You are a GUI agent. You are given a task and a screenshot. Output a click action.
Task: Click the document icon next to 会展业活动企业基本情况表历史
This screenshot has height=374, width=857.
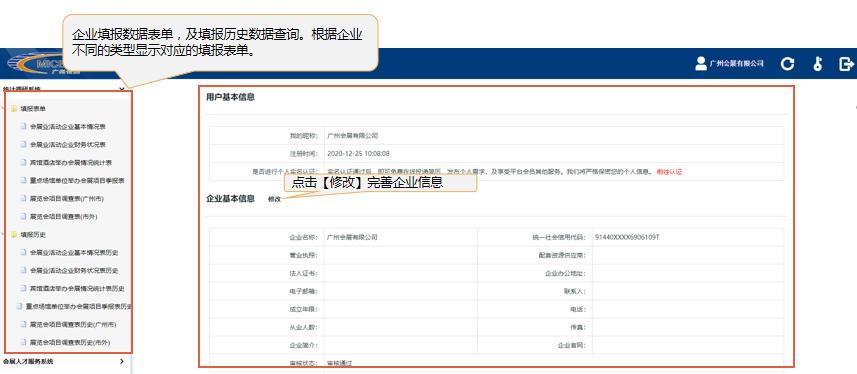click(x=23, y=253)
